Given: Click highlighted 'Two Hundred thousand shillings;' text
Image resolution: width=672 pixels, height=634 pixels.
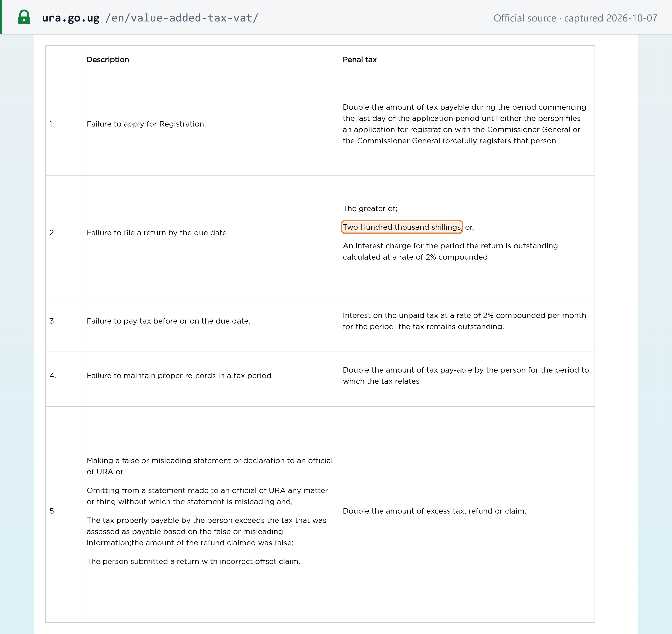Looking at the screenshot, I should click(402, 227).
